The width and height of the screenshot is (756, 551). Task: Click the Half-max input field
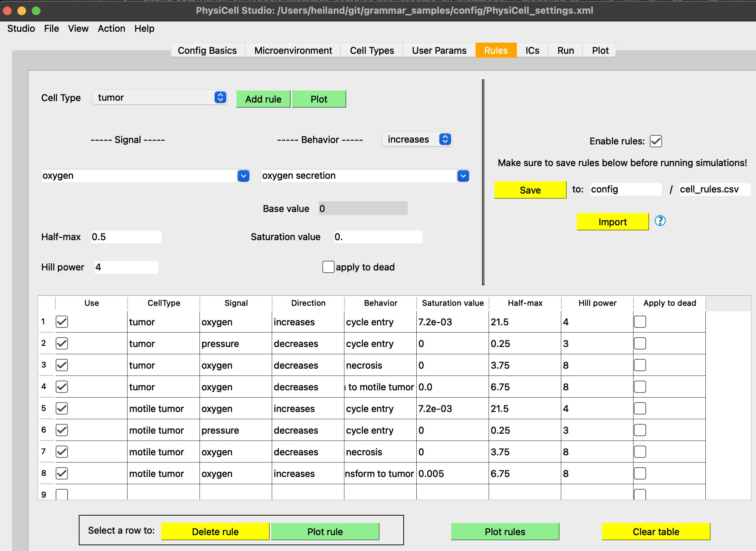coord(126,237)
